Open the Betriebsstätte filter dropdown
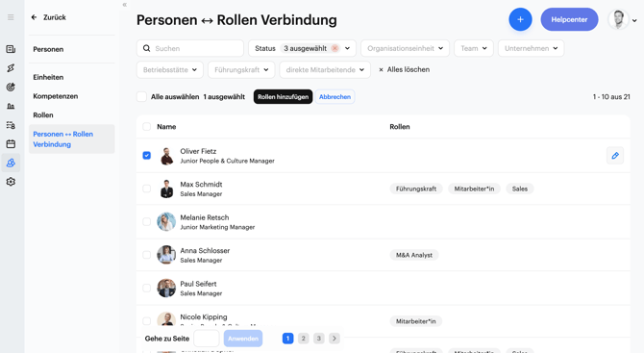The height and width of the screenshot is (353, 644). click(170, 70)
